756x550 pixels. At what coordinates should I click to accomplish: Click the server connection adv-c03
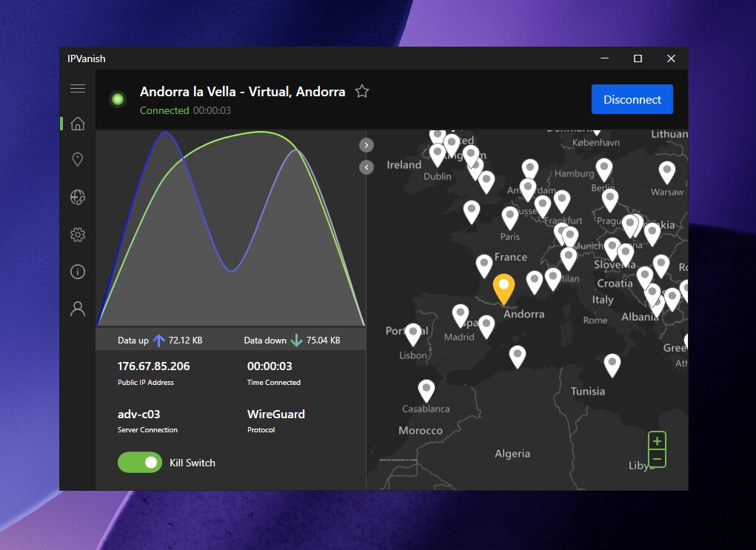coord(139,414)
